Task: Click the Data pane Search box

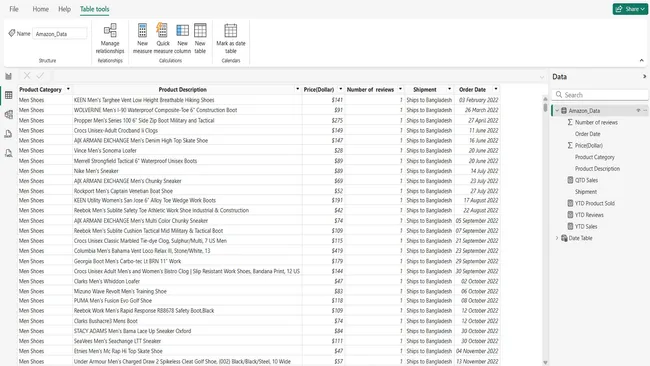Action: (600, 95)
